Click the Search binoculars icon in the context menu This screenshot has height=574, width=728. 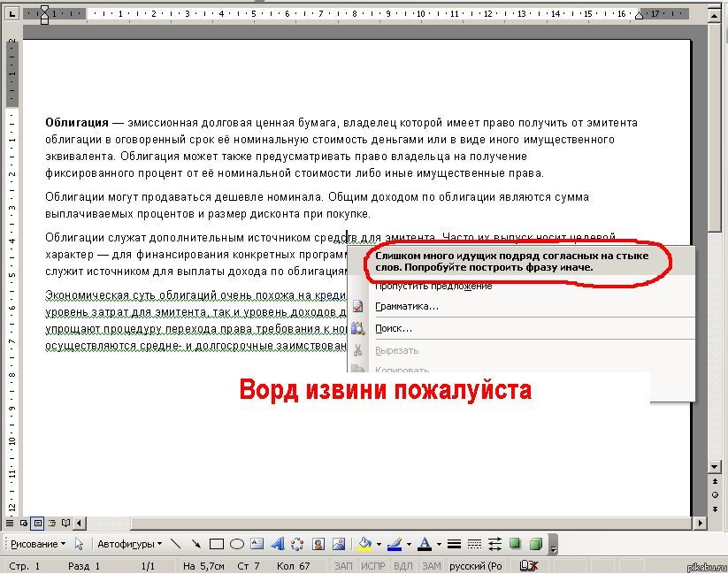(357, 328)
